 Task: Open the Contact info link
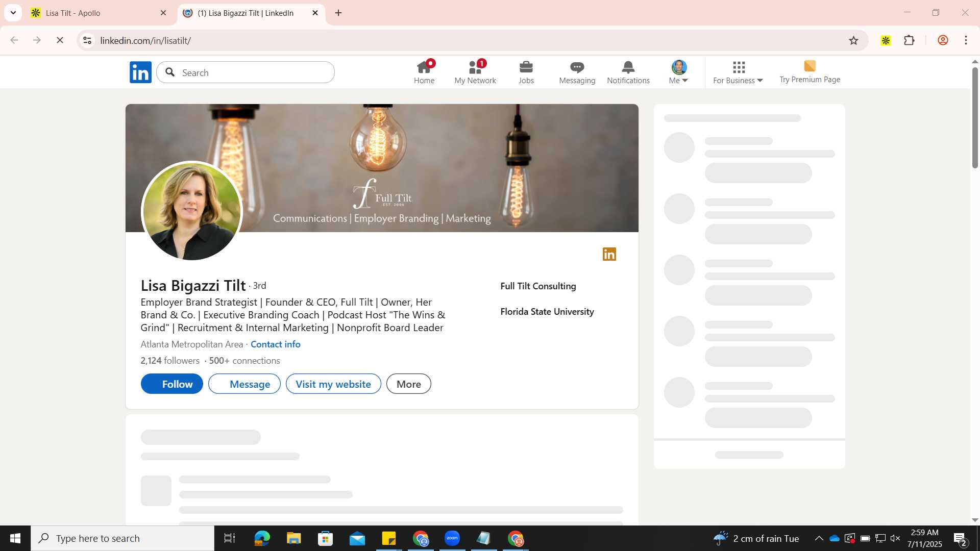point(276,344)
